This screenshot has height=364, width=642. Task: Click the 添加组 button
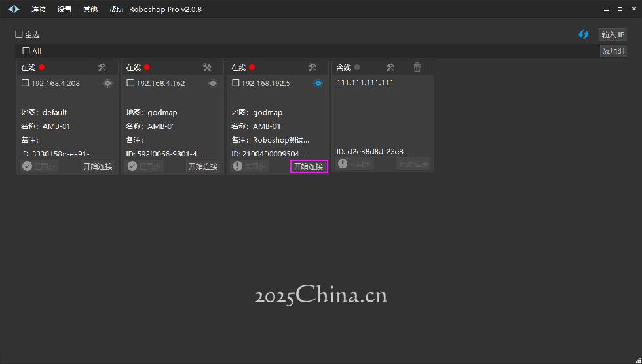click(613, 51)
